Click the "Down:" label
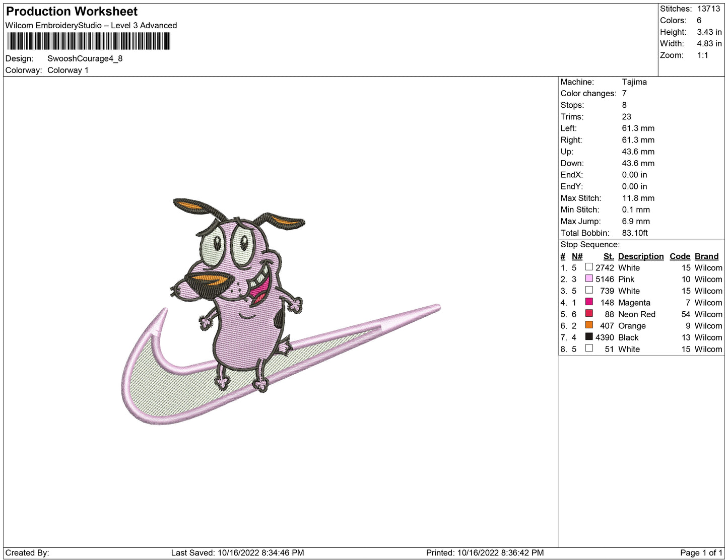Screen dimensions: 728x560 point(572,163)
